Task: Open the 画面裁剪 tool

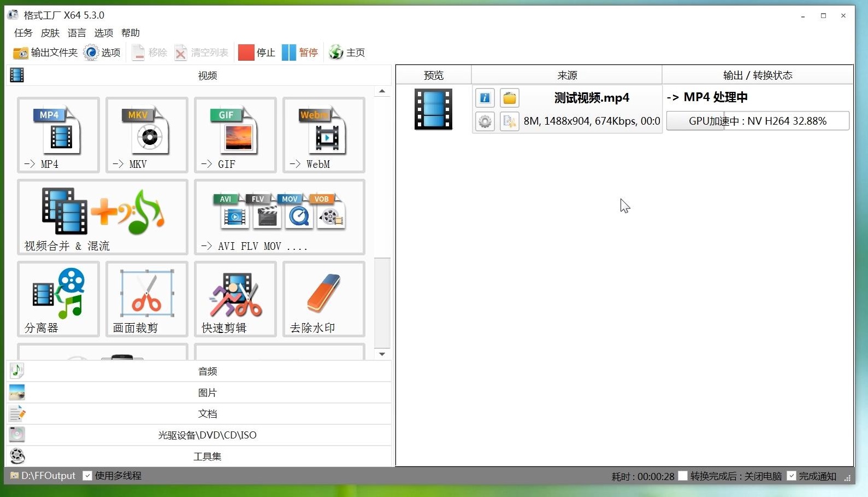Action: (147, 299)
